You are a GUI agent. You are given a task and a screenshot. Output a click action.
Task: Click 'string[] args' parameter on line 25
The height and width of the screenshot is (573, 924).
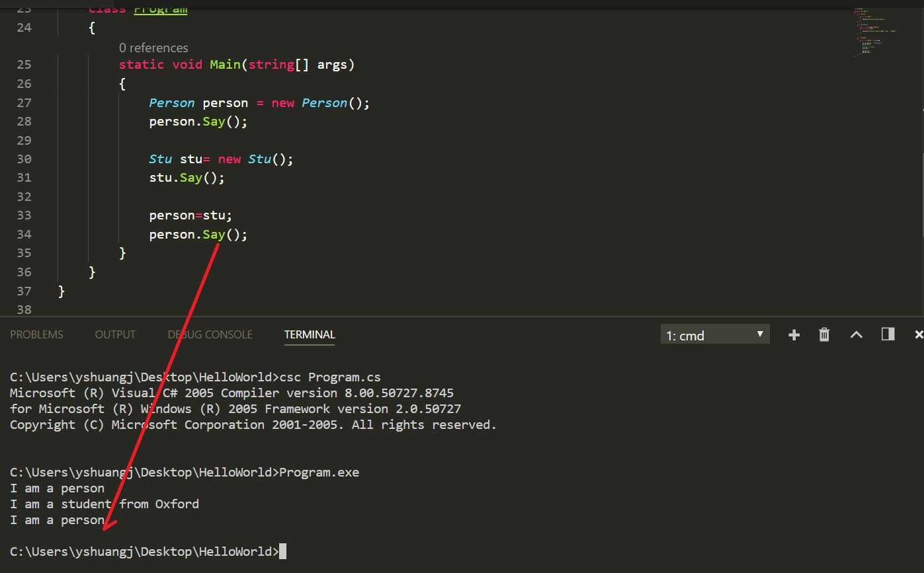click(298, 65)
